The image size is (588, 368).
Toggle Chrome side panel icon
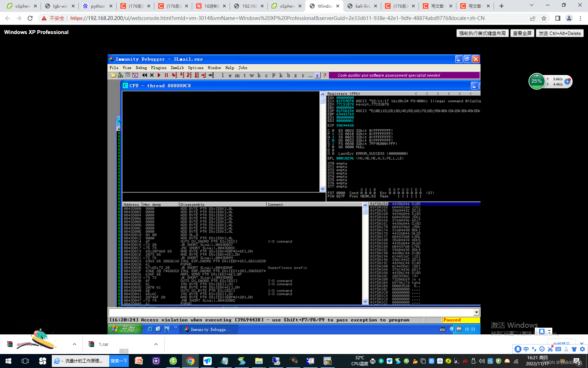(558, 18)
